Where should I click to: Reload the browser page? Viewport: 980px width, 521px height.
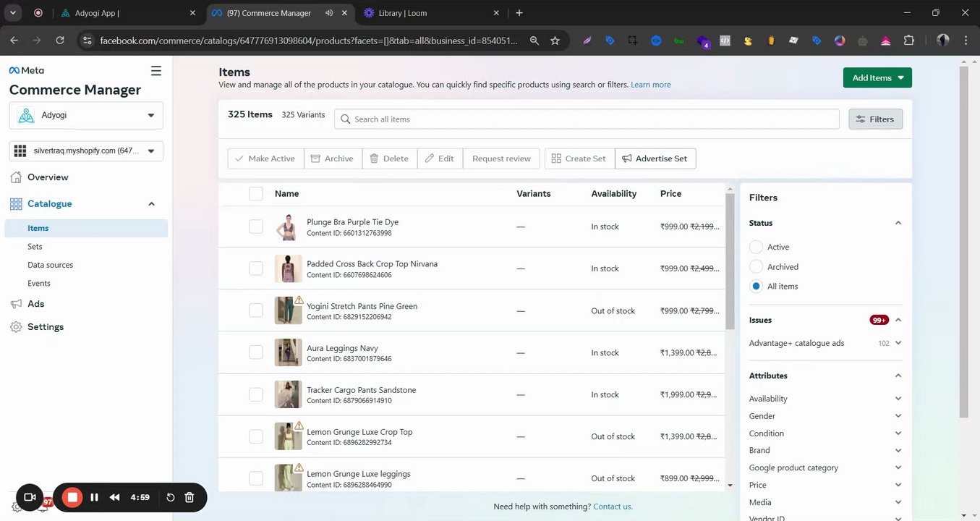click(60, 41)
